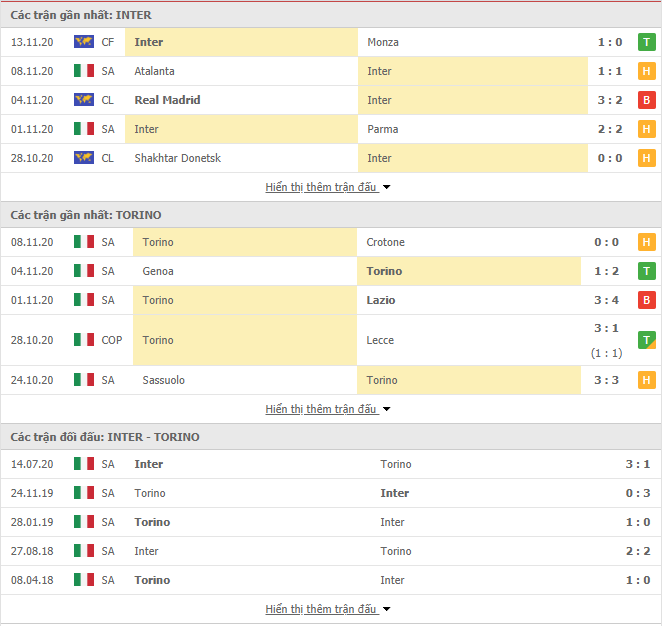The image size is (662, 626).
Task: Click red B badge on Torino-Lazio row
Action: 646,300
